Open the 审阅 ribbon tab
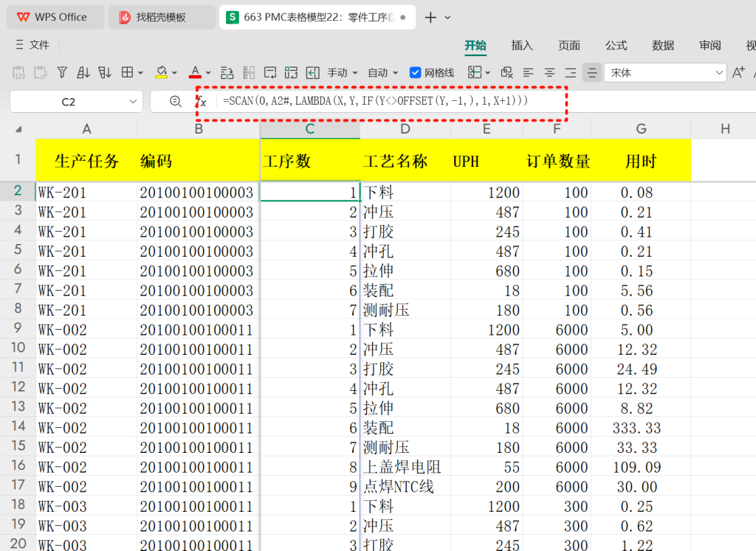The width and height of the screenshot is (756, 551). [x=710, y=45]
